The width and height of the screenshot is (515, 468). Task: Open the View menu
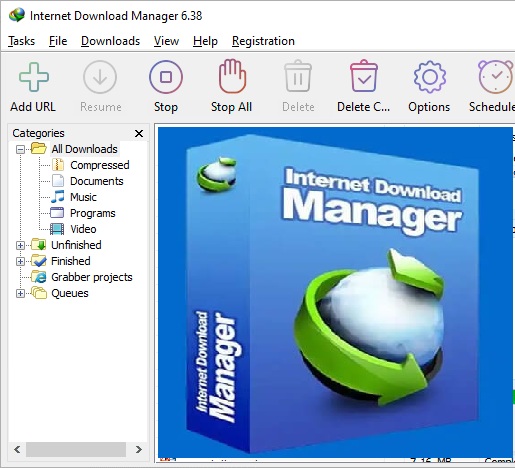[166, 41]
